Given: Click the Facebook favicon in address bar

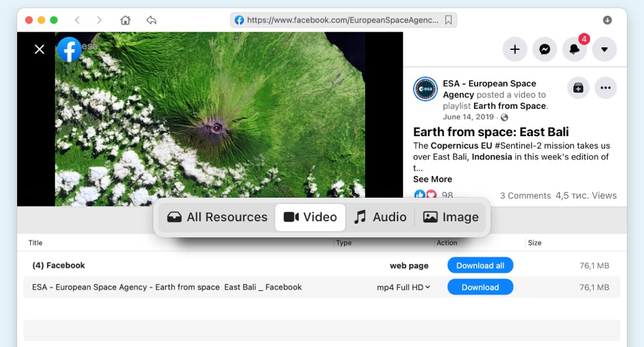Looking at the screenshot, I should coord(239,20).
